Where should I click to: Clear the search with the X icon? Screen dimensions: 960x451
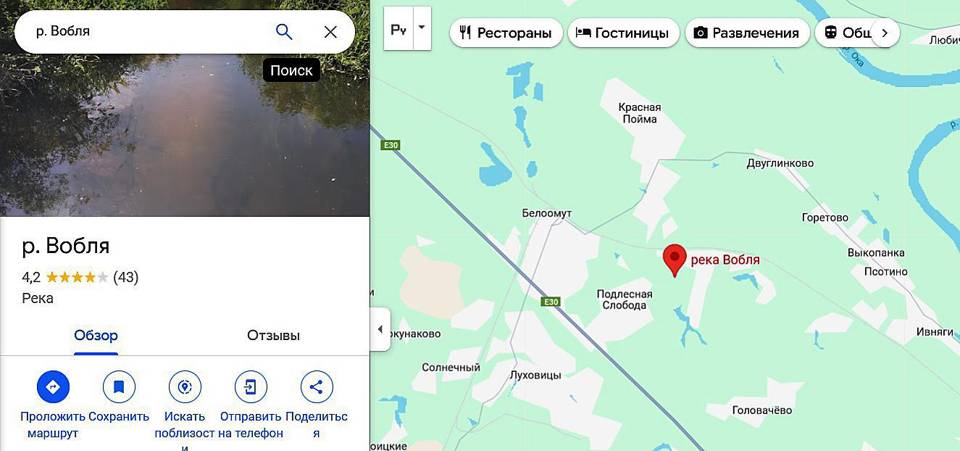click(331, 32)
